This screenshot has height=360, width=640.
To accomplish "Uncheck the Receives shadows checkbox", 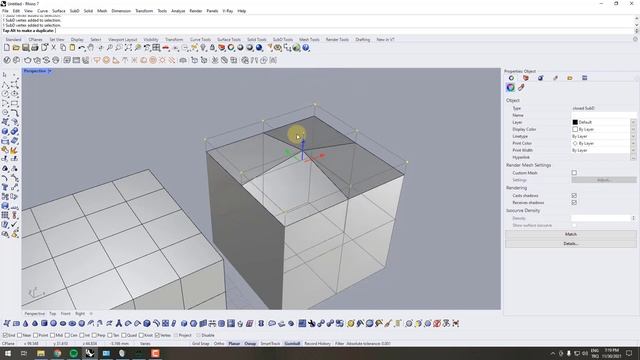I will point(574,202).
